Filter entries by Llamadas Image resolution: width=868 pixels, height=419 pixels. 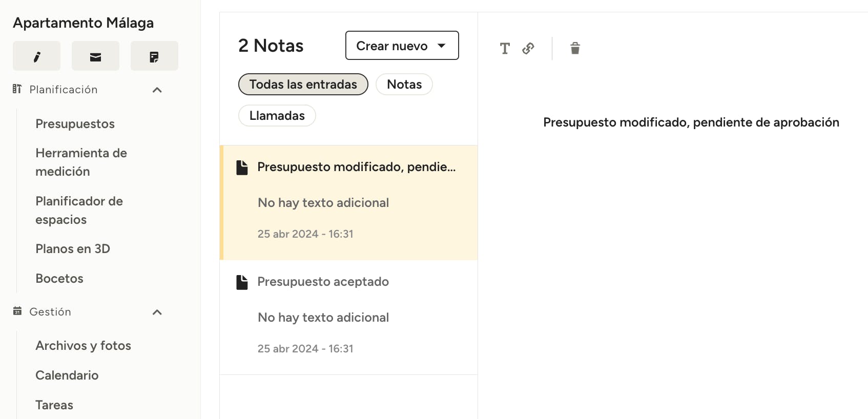(277, 116)
